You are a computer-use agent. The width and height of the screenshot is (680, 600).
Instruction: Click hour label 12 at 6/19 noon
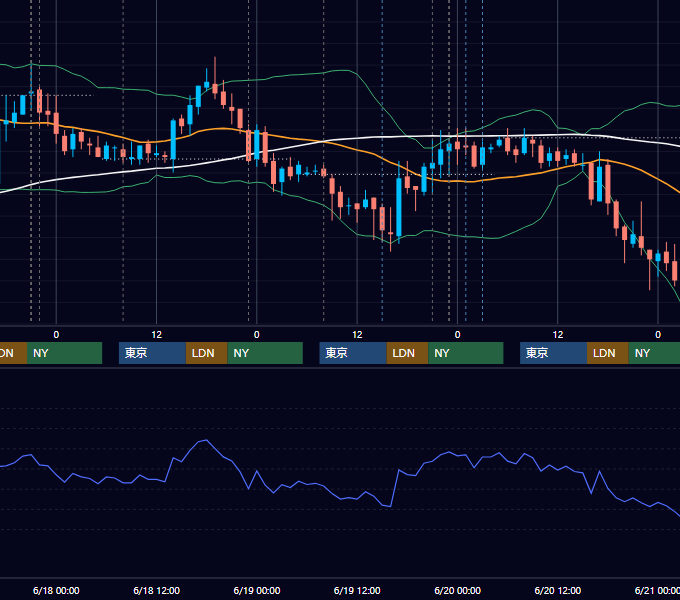click(x=357, y=335)
